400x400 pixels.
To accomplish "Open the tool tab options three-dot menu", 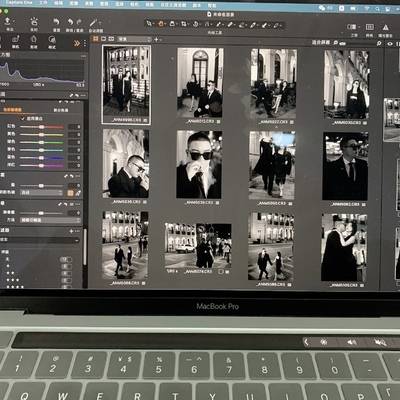I will pos(85,43).
